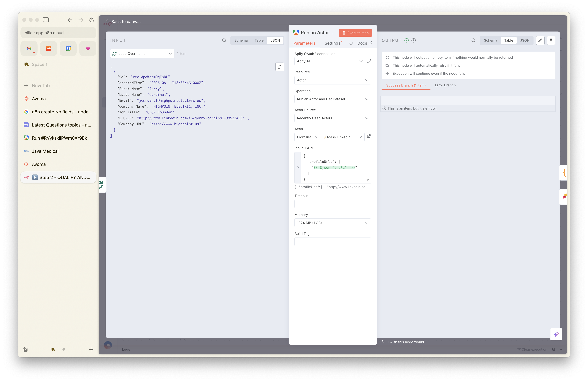This screenshot has height=381, width=588.
Task: Switch the input view to Schema
Action: click(241, 40)
